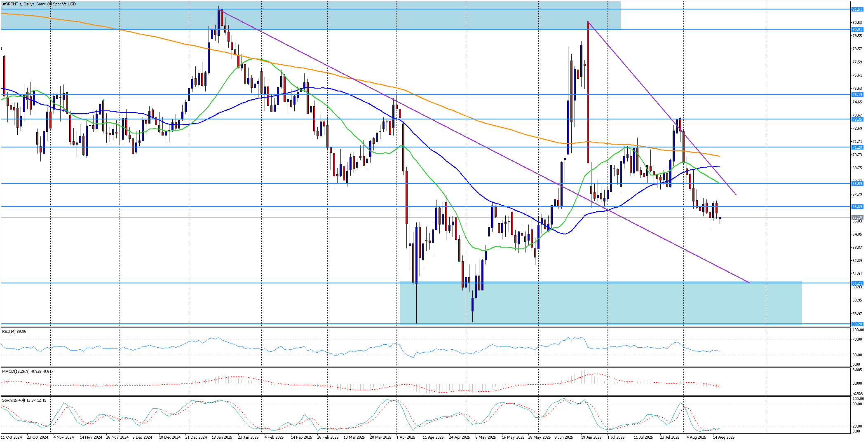Click the 4 Aug 2025 date label
Image resolution: width=868 pixels, height=442 pixels.
[x=696, y=437]
